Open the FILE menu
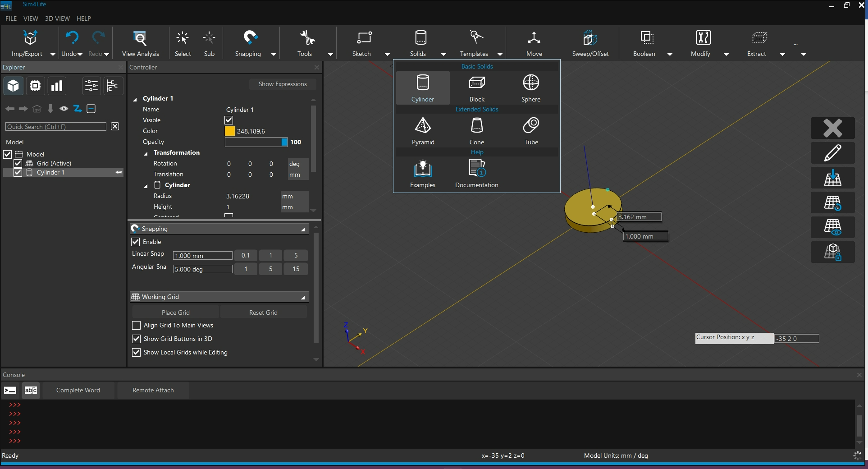The width and height of the screenshot is (868, 469). [11, 18]
